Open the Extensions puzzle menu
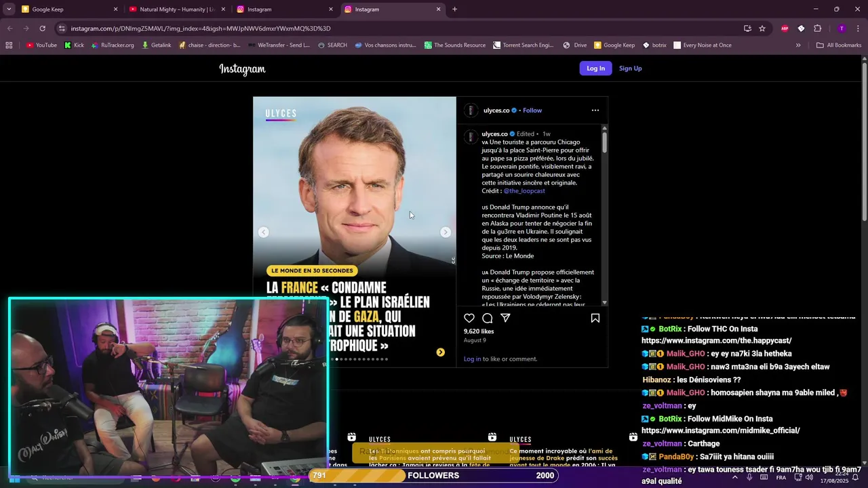868x488 pixels. tap(817, 28)
